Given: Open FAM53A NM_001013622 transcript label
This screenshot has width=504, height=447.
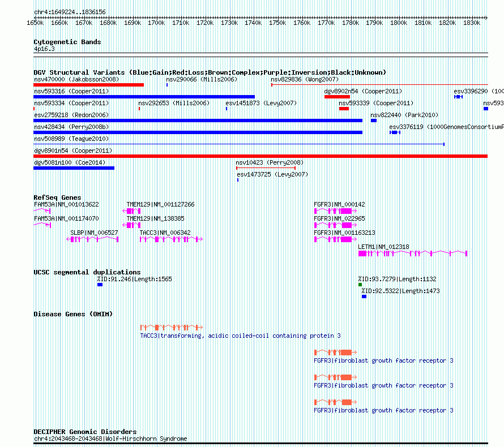Looking at the screenshot, I should [66, 205].
